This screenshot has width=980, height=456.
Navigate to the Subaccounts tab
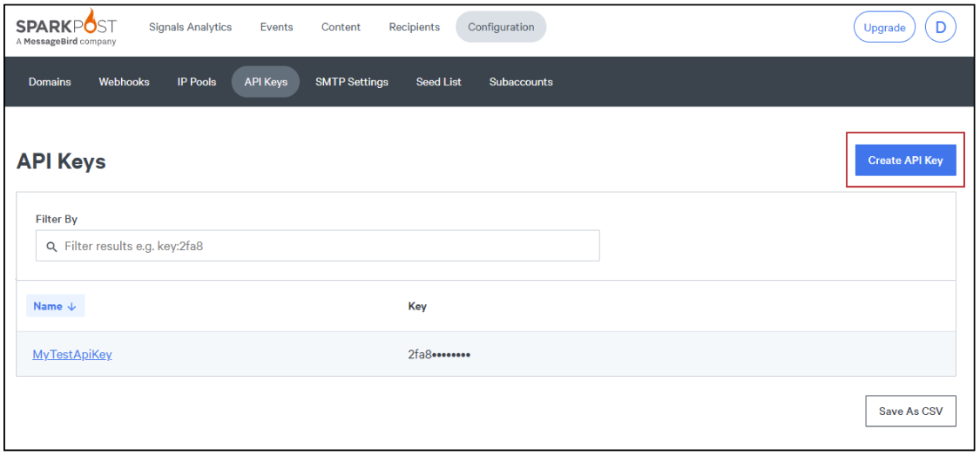click(x=521, y=82)
